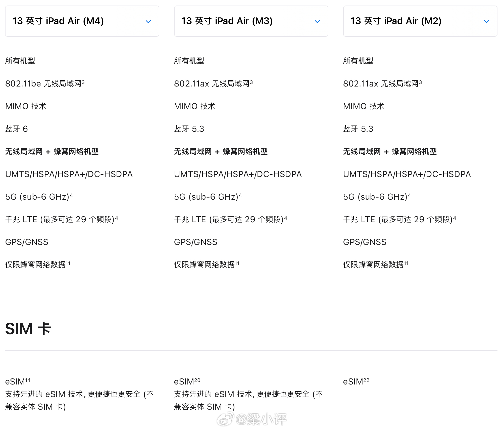Click 802.11ax text in M2 column

361,84
